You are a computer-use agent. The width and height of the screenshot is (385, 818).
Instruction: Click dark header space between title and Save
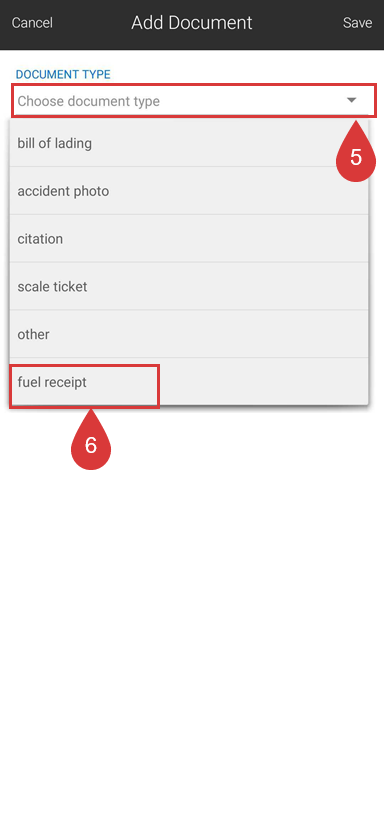point(297,23)
